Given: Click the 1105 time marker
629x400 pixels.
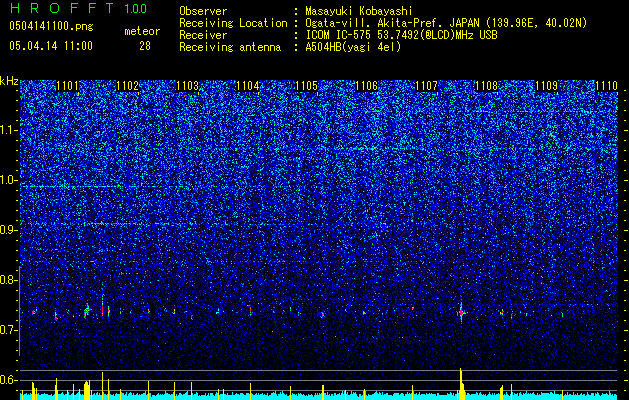Looking at the screenshot, I should coord(306,86).
